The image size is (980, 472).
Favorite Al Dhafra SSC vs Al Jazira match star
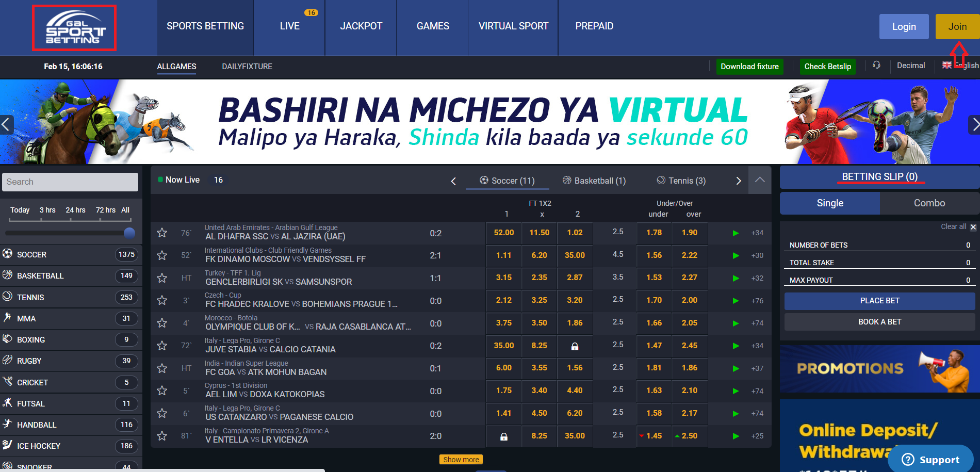tap(162, 233)
